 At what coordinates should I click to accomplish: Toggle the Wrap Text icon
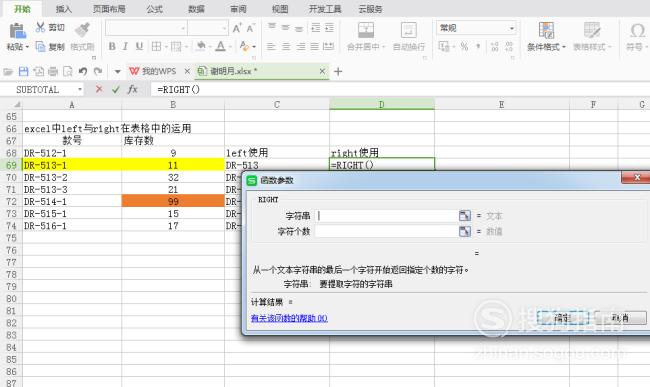[409, 31]
